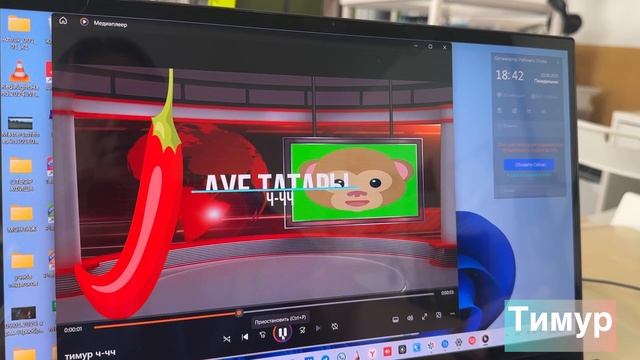Open the volume control
640x360 pixels.
(x=410, y=318)
